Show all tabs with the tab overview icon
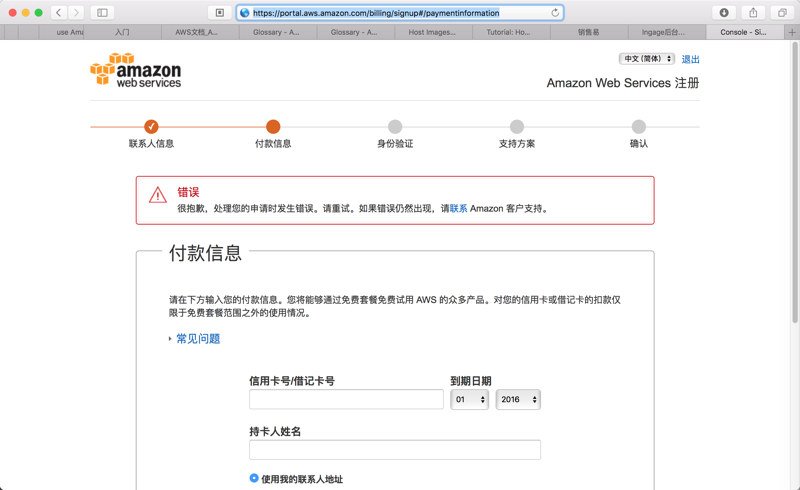This screenshot has height=490, width=800. [782, 13]
